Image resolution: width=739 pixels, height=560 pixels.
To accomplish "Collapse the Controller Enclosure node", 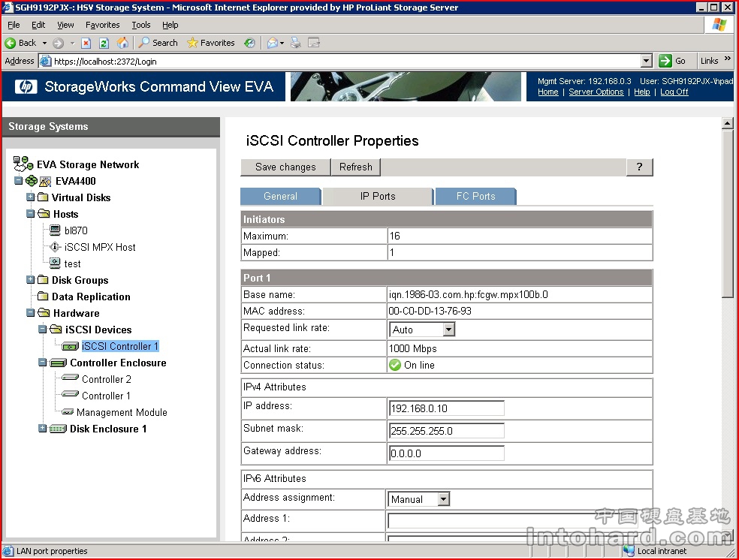I will pyautogui.click(x=42, y=362).
